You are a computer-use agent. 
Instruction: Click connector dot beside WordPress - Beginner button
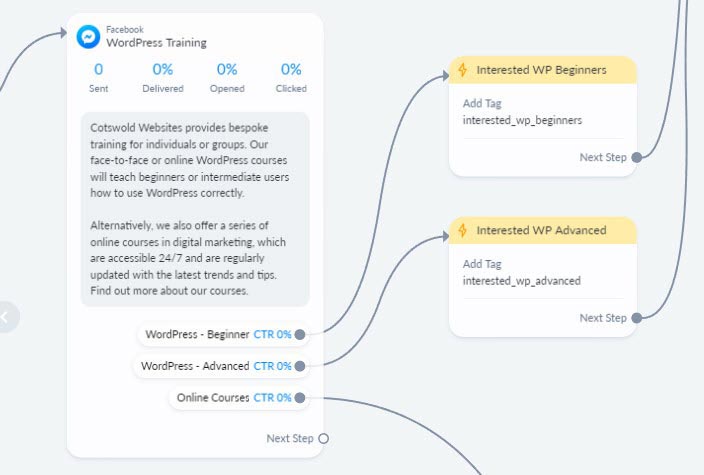click(299, 334)
